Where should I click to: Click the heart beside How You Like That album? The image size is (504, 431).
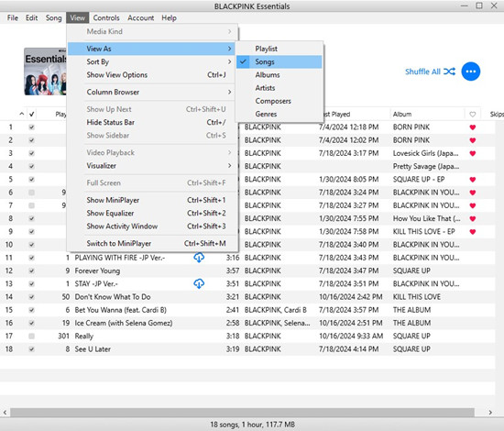pos(472,219)
